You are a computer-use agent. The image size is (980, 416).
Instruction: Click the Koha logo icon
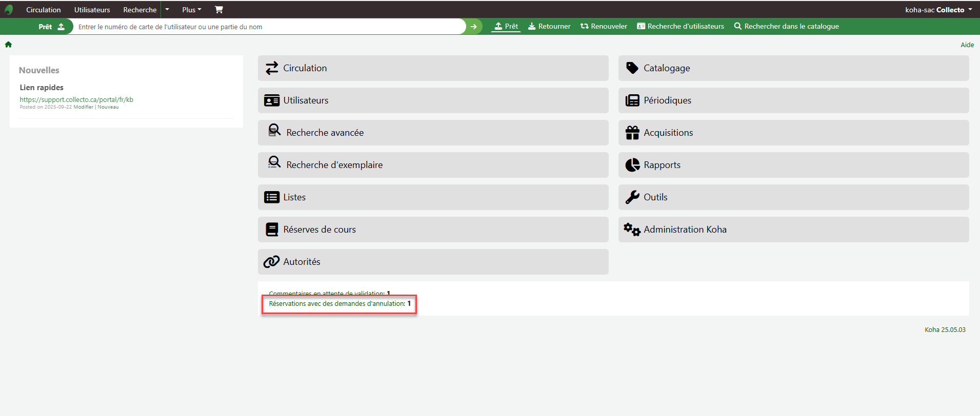click(9, 10)
